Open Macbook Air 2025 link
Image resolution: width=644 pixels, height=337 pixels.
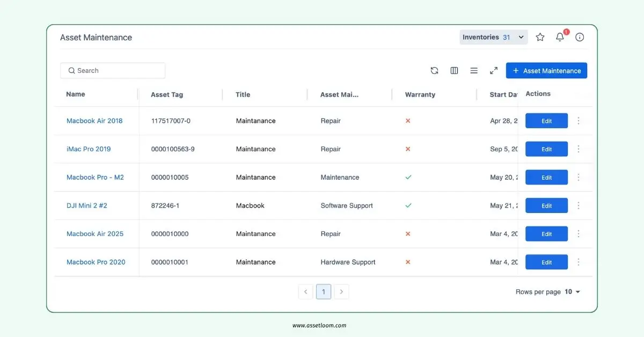click(95, 234)
